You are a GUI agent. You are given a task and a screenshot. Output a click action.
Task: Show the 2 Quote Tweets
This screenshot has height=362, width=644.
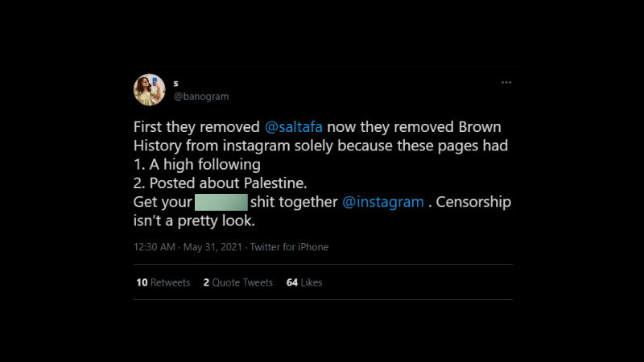point(238,282)
